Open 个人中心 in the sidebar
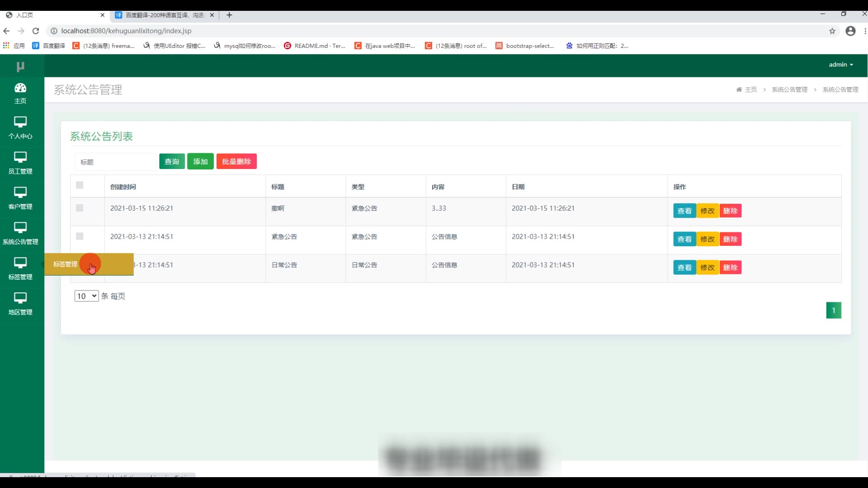 20,128
